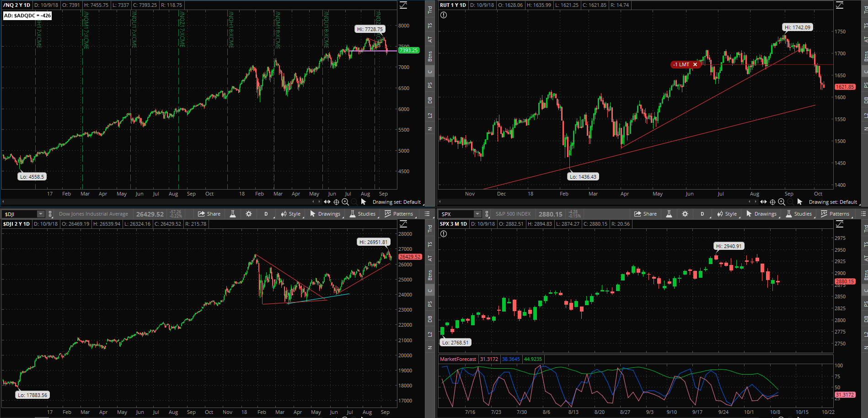
Task: Toggle the DB sidebar tab on the /NQ chart
Action: click(x=430, y=100)
